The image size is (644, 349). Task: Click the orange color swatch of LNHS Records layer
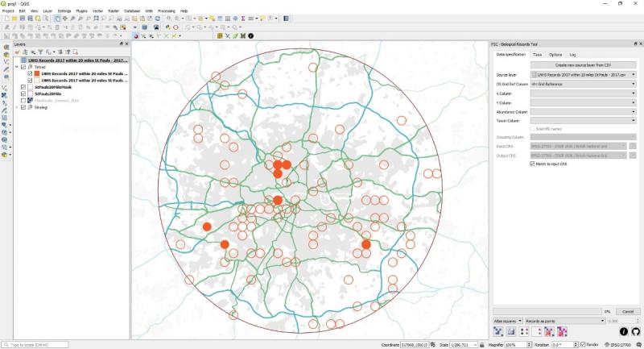(37, 73)
